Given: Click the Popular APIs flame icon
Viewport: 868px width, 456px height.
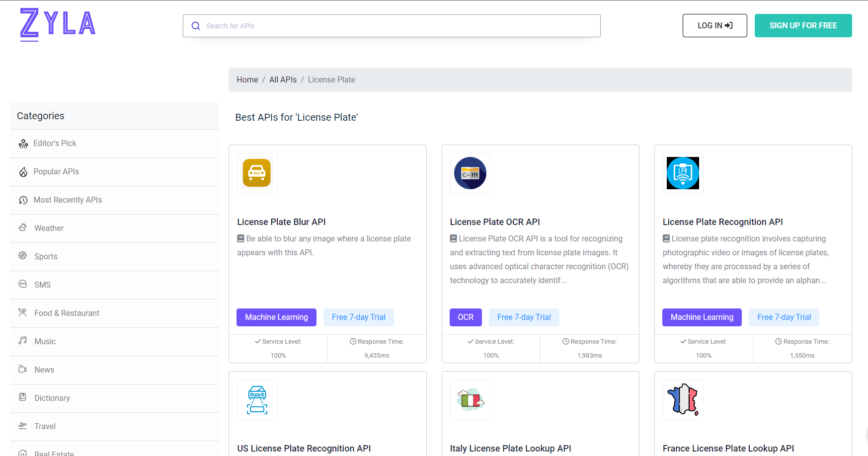Looking at the screenshot, I should (23, 172).
